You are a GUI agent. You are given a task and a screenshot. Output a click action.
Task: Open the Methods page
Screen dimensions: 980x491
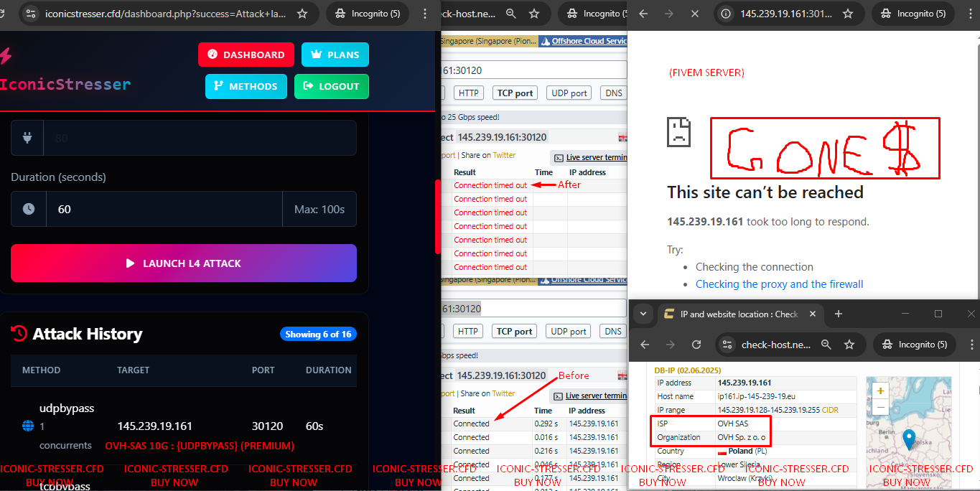pyautogui.click(x=246, y=86)
